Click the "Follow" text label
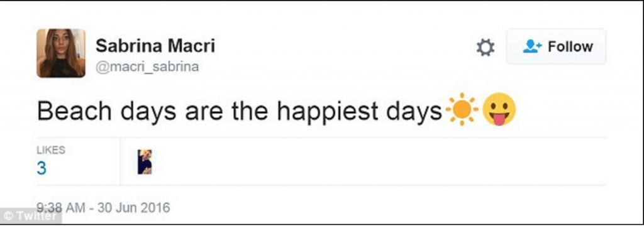 [570, 46]
